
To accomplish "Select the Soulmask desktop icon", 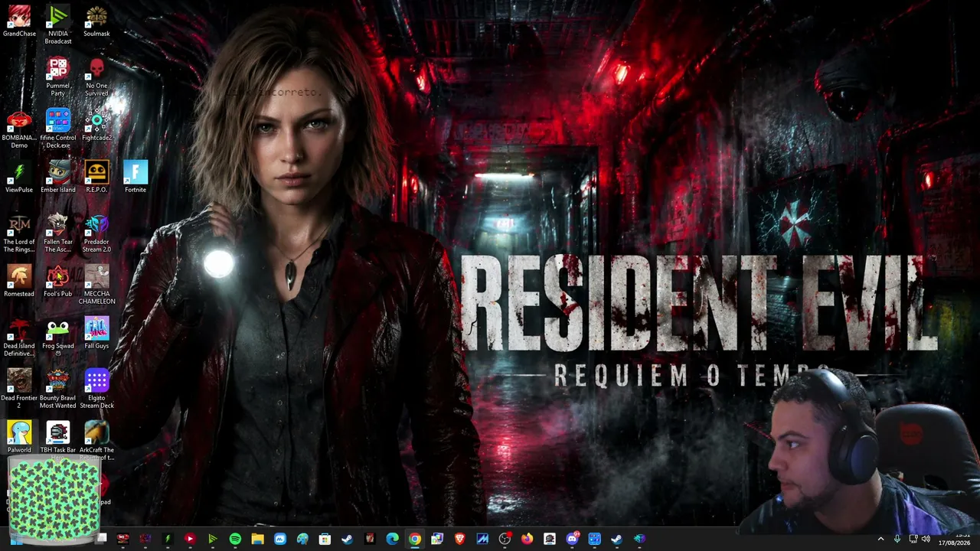I will [96, 21].
